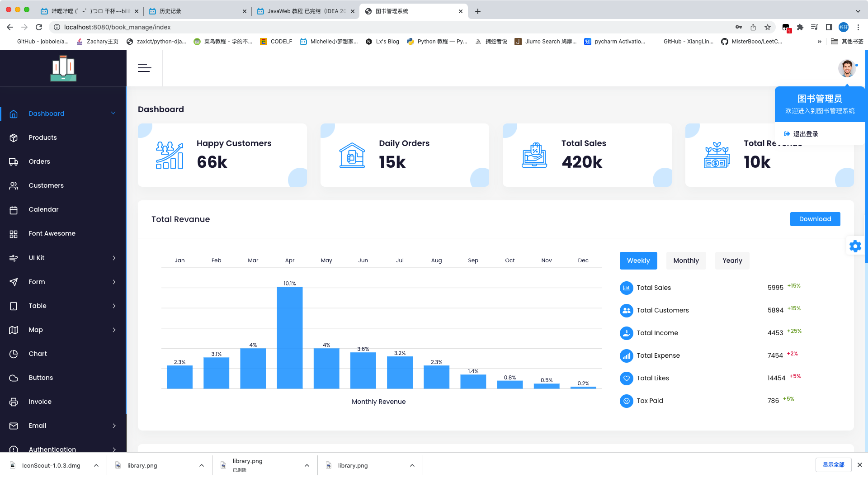Click the Orders truck icon in sidebar

point(14,161)
